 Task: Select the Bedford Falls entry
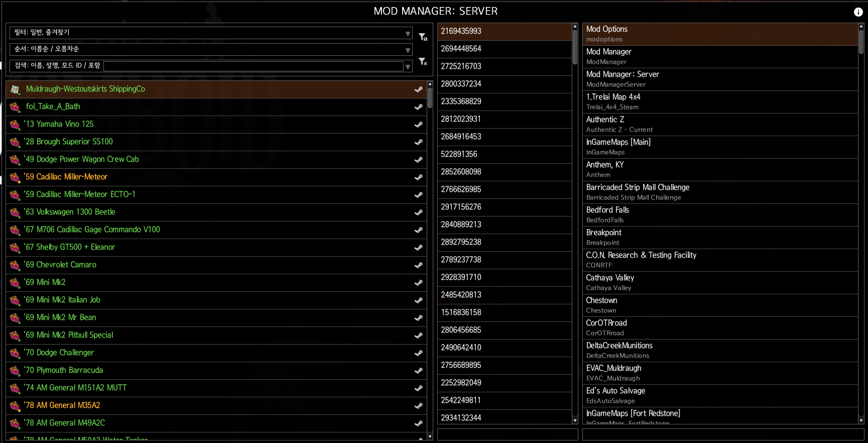click(720, 215)
